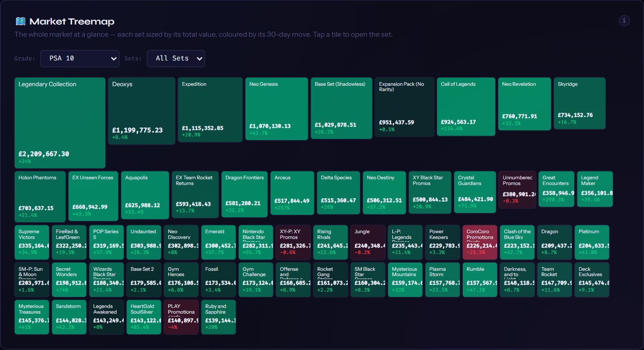644x350 pixels.
Task: Open the Arceus set tile
Action: (x=292, y=193)
